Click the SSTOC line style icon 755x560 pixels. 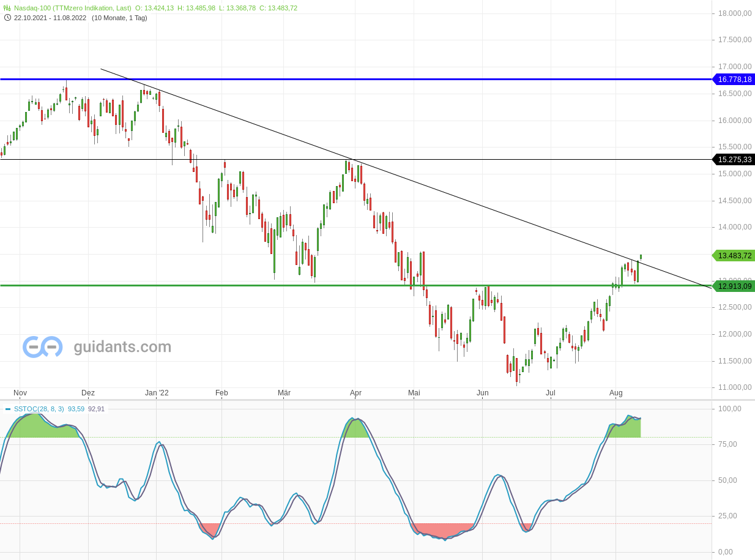pos(7,409)
